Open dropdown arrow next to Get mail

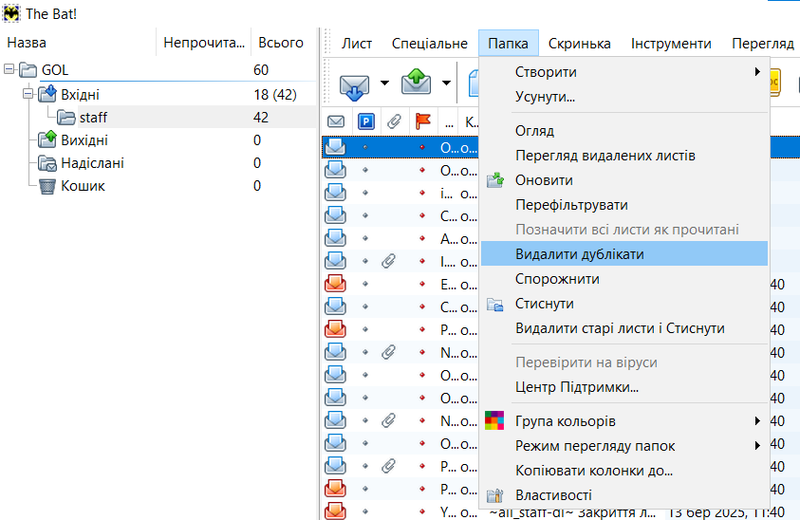click(x=384, y=83)
